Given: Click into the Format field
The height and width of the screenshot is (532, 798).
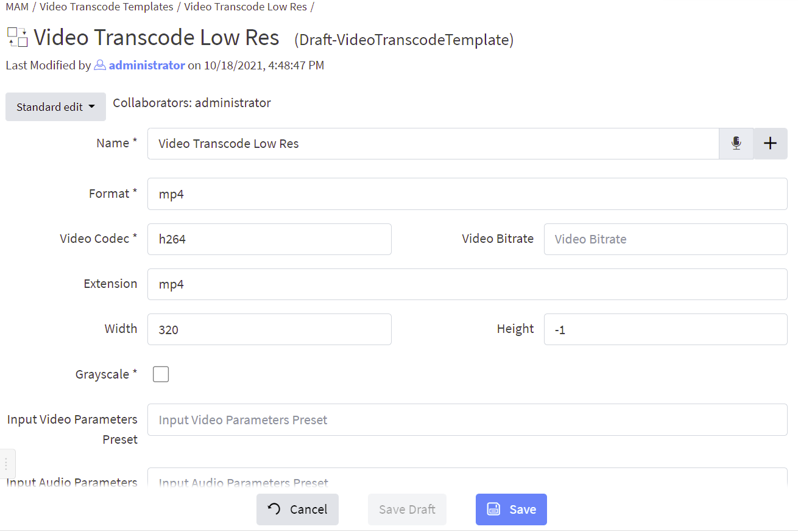Looking at the screenshot, I should (x=467, y=194).
